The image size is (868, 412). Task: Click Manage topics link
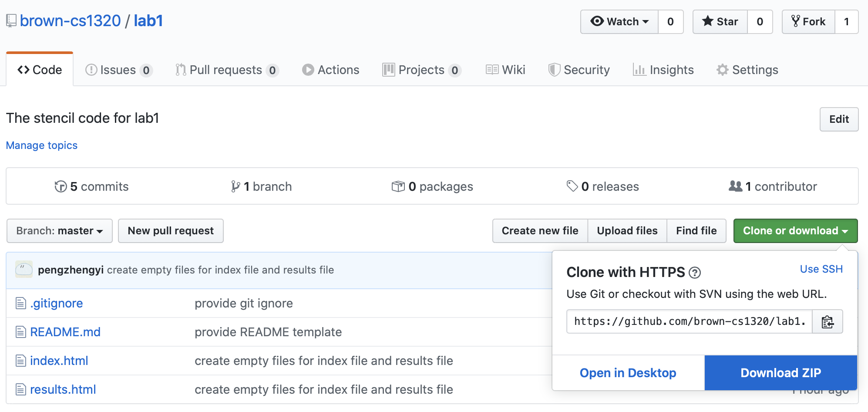pyautogui.click(x=42, y=145)
